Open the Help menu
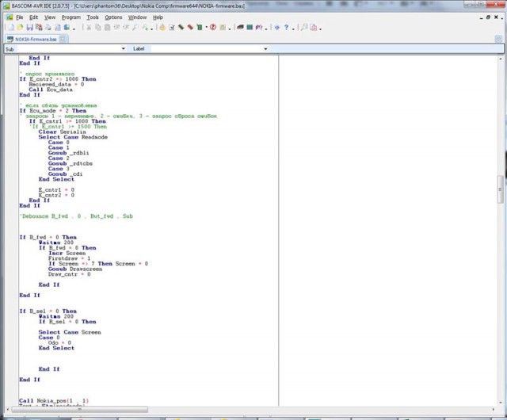The image size is (507, 420). coord(158,17)
